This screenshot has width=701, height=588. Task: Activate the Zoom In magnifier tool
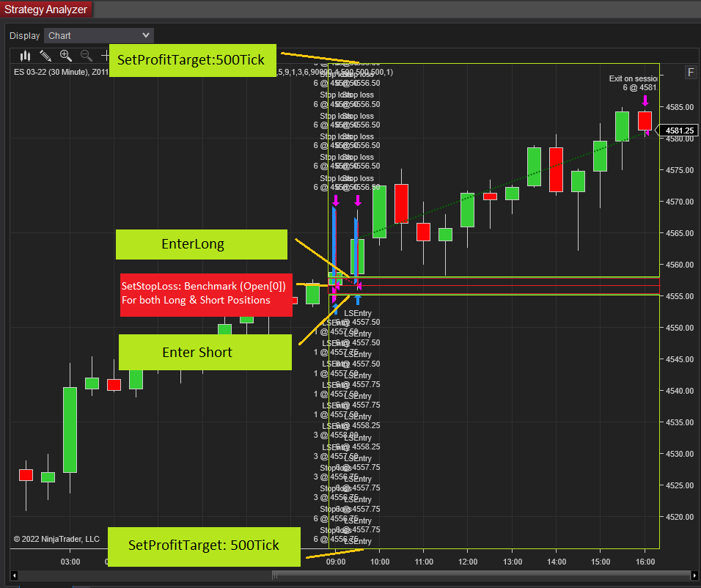click(66, 56)
